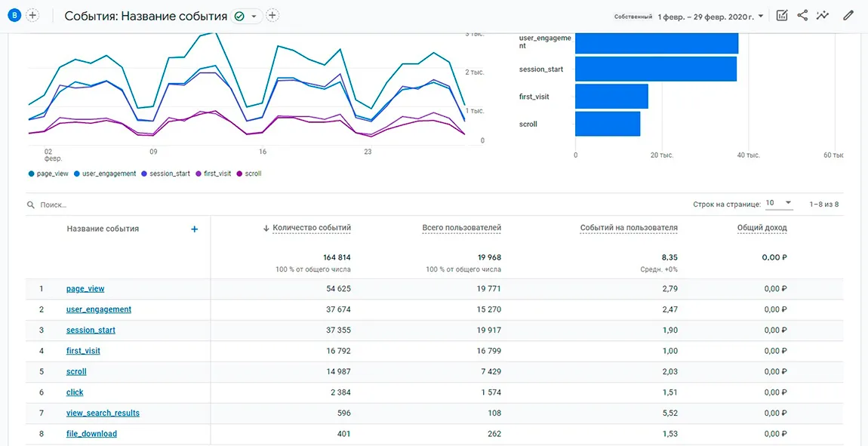This screenshot has height=446, width=868.
Task: Click the Собственный date label
Action: (x=633, y=17)
